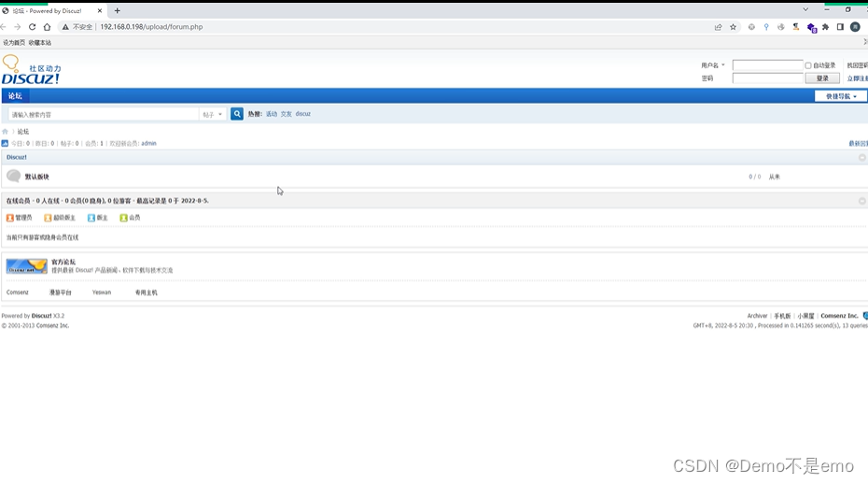Click the Yeswan friend link
This screenshot has width=868, height=483.
click(x=102, y=292)
